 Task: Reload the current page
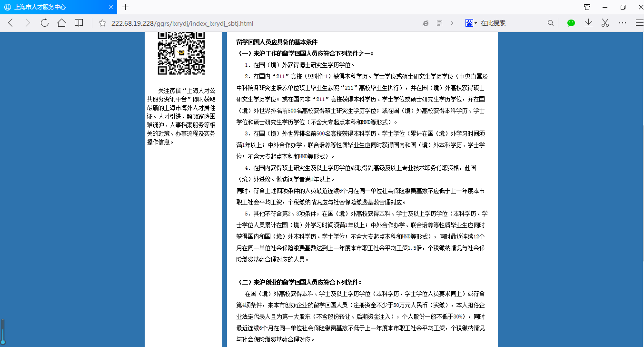[45, 23]
